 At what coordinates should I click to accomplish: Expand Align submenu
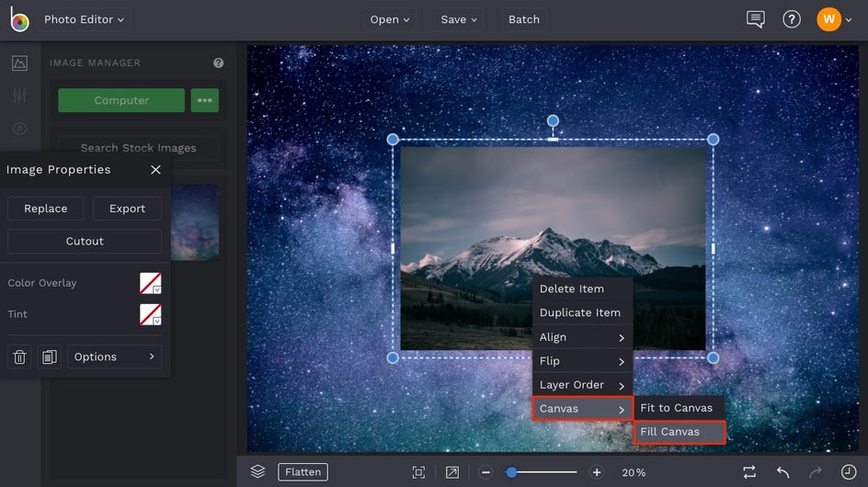point(582,337)
